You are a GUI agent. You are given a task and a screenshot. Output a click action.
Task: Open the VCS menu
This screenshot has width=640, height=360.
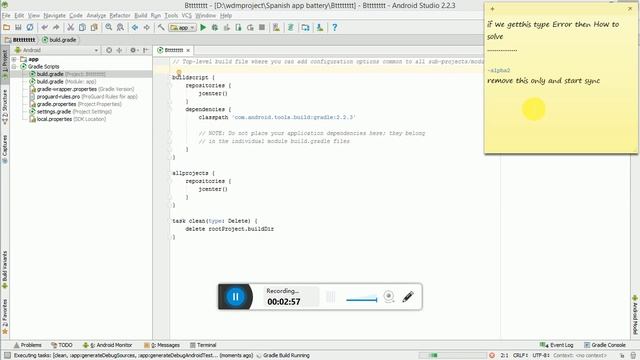[x=187, y=16]
